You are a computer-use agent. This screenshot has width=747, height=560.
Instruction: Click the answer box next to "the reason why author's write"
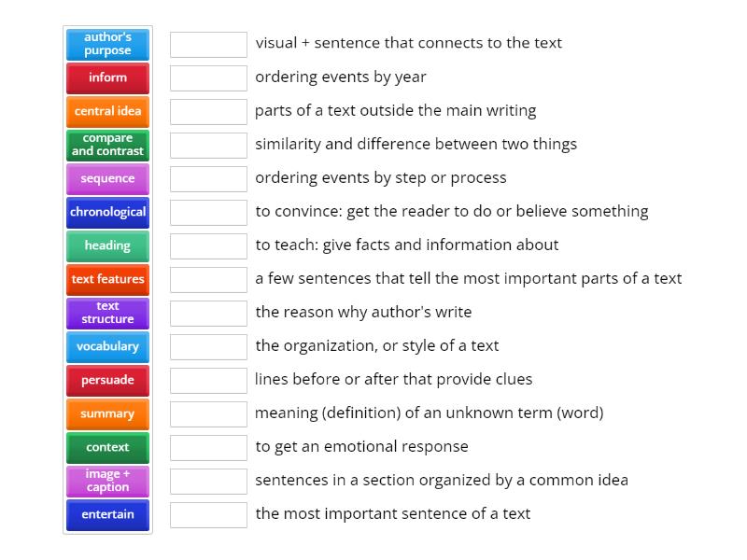tap(208, 313)
